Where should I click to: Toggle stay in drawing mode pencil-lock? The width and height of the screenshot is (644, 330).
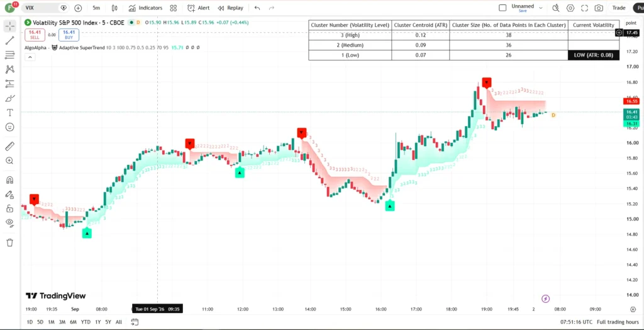[10, 194]
